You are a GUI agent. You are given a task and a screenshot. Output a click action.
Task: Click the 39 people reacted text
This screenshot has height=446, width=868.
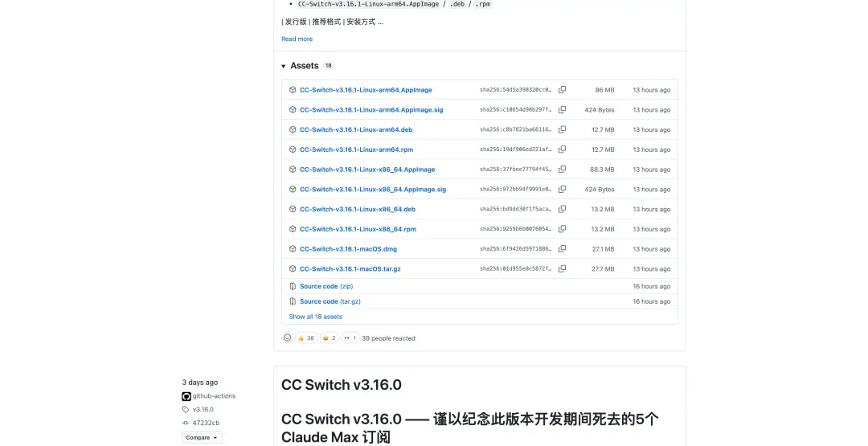click(x=388, y=338)
